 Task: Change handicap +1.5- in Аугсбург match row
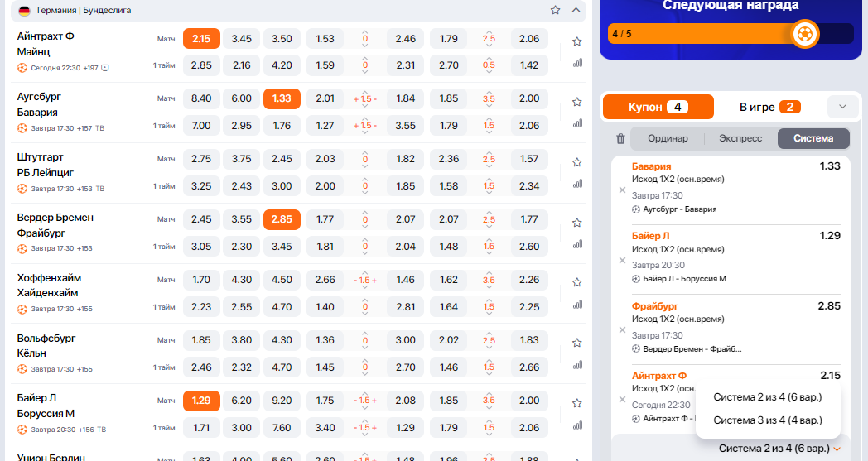click(364, 99)
